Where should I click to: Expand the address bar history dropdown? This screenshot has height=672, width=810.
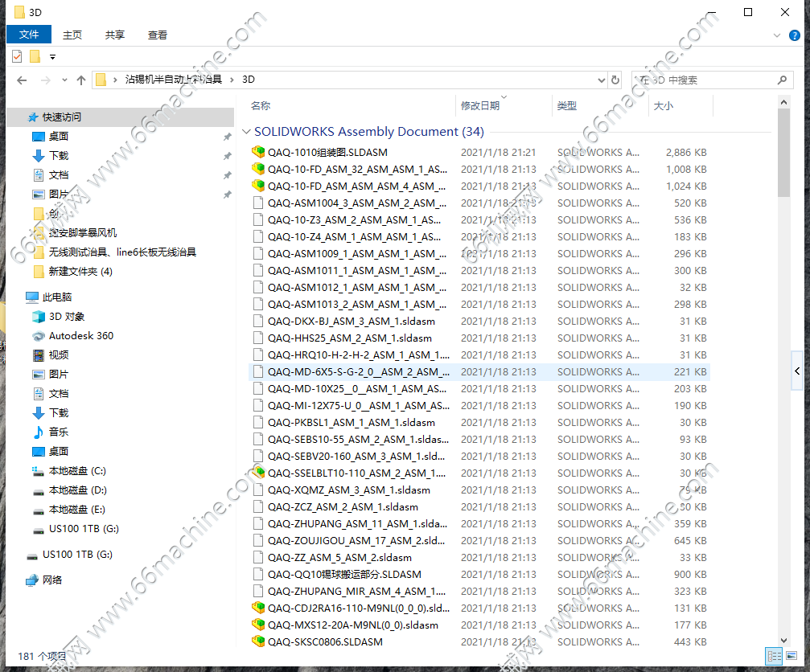(x=602, y=80)
